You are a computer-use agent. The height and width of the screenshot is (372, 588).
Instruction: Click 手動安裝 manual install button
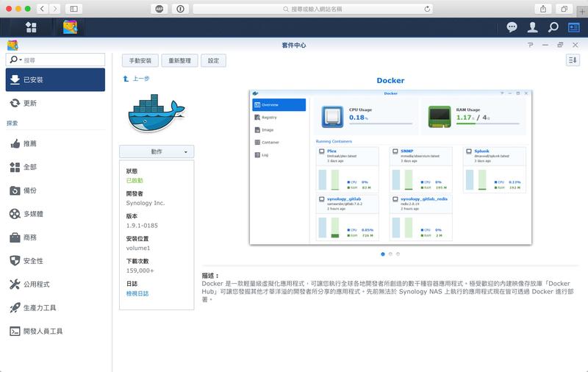pyautogui.click(x=140, y=60)
